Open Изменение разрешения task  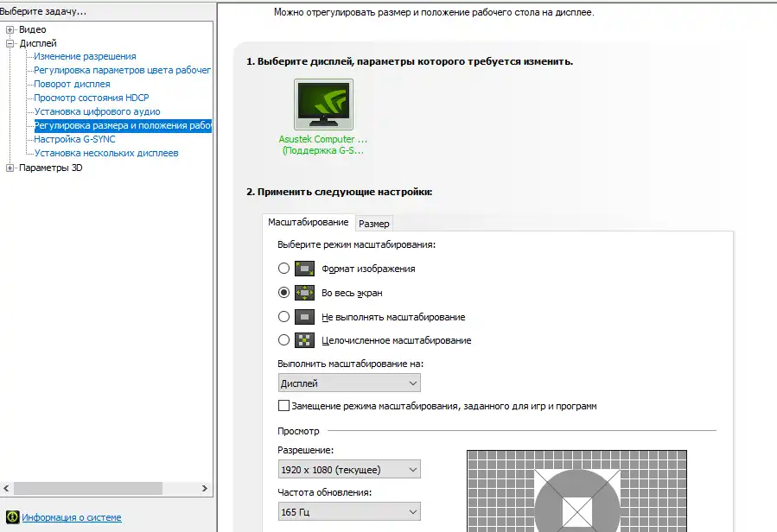coord(85,56)
